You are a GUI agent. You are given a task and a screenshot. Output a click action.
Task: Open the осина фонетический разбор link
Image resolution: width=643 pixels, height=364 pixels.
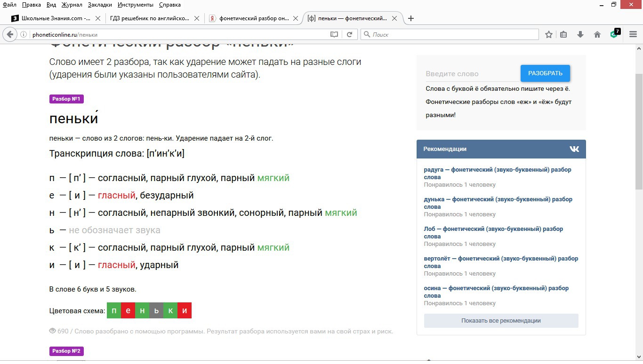click(496, 292)
